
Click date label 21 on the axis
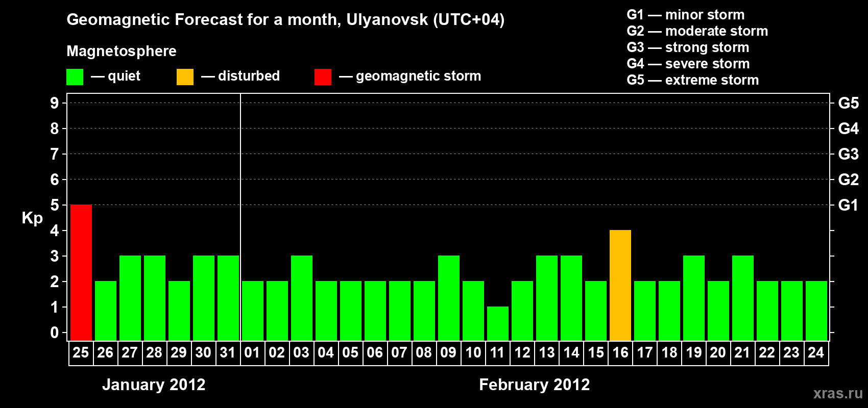742,352
